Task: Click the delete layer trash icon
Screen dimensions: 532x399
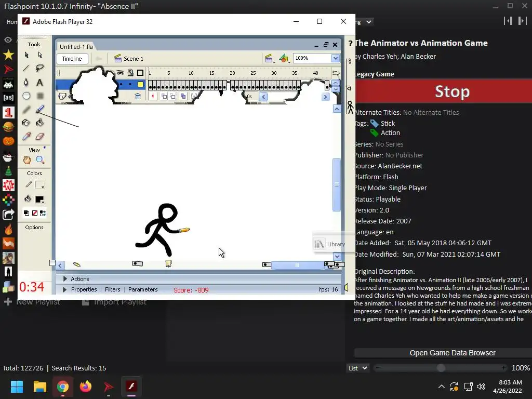Action: pyautogui.click(x=138, y=96)
